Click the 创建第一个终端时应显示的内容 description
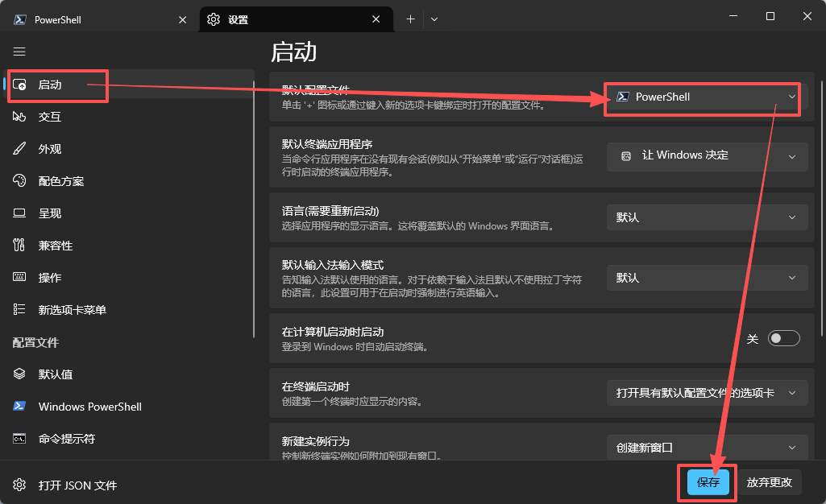This screenshot has width=826, height=504. 352,402
